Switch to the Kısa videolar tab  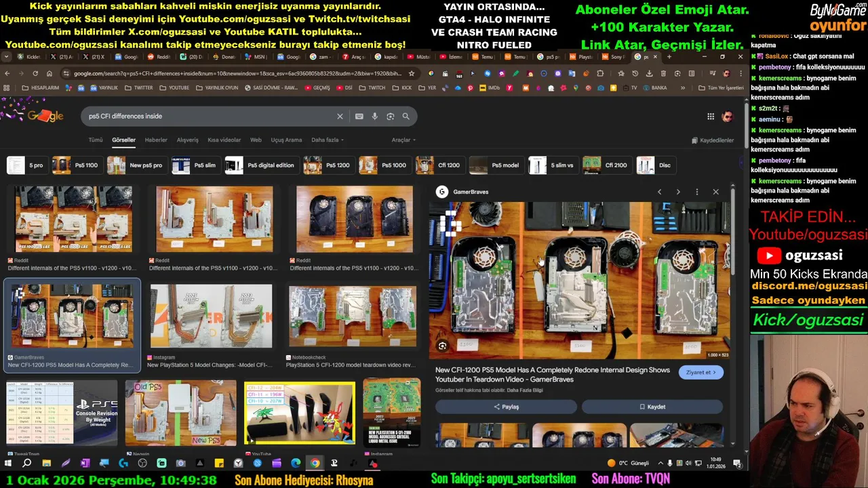pyautogui.click(x=224, y=140)
